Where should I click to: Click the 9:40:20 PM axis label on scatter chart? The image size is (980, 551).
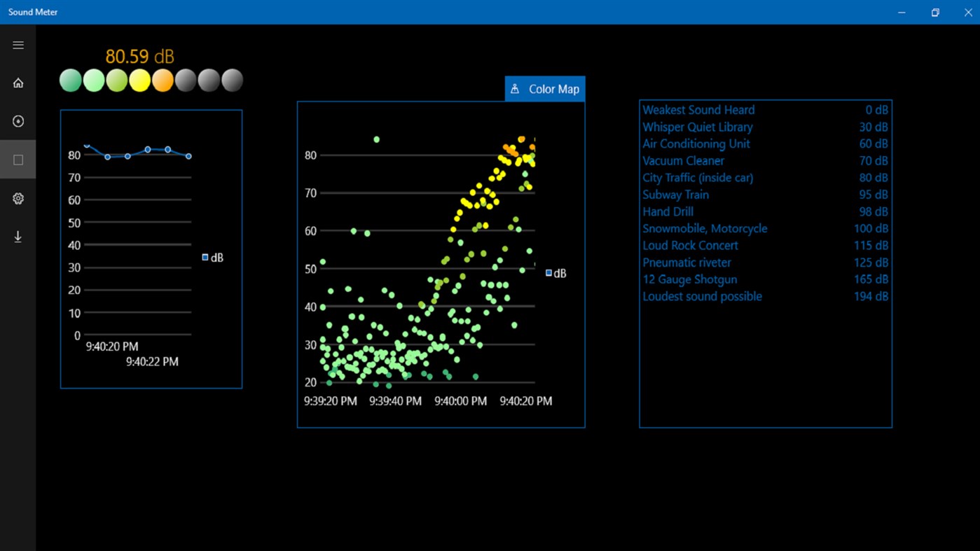coord(525,400)
